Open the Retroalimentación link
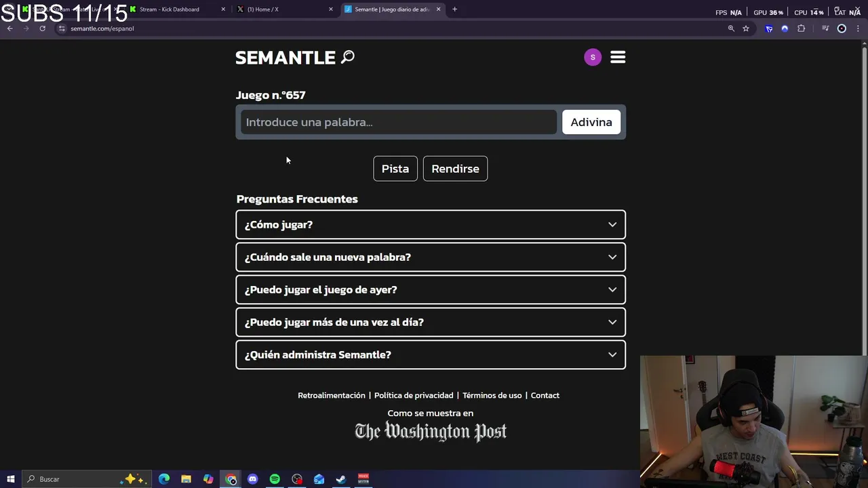This screenshot has height=488, width=868. click(x=332, y=395)
